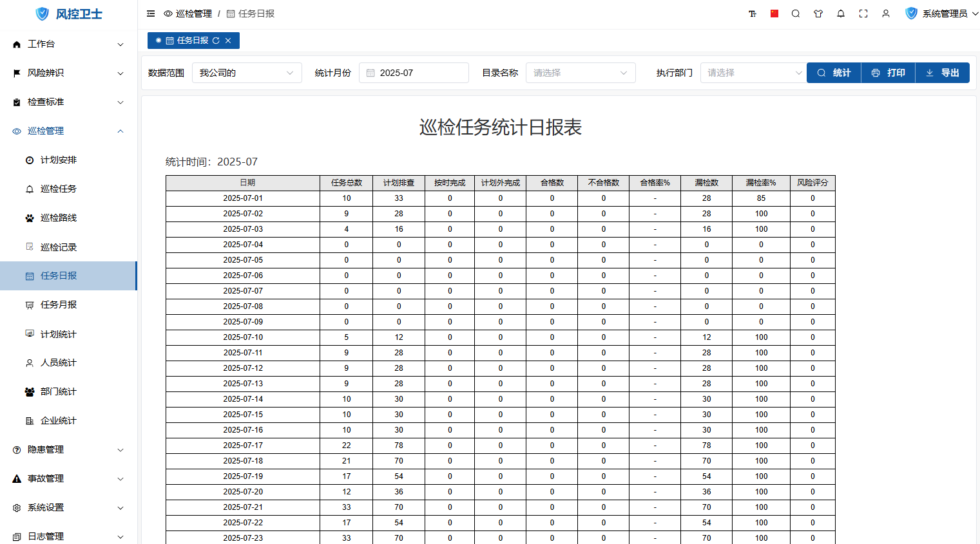This screenshot has width=980, height=544.
Task: Open the notifications bell
Action: click(841, 14)
